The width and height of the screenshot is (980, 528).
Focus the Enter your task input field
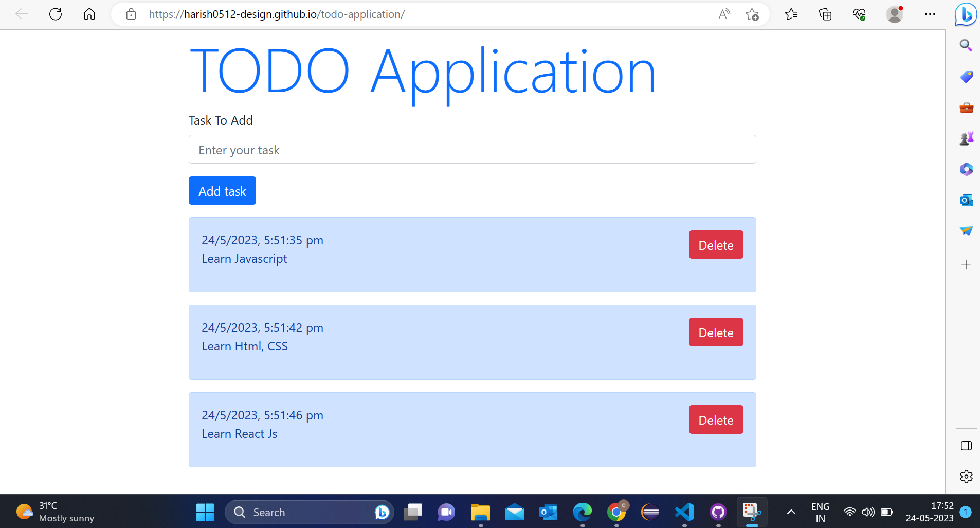[472, 150]
